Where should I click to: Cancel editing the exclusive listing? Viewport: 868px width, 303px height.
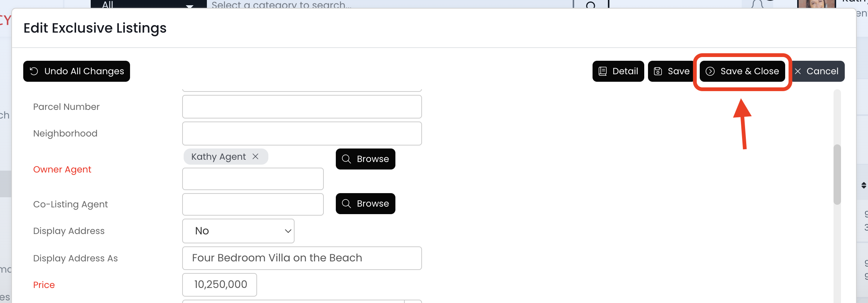tap(817, 71)
